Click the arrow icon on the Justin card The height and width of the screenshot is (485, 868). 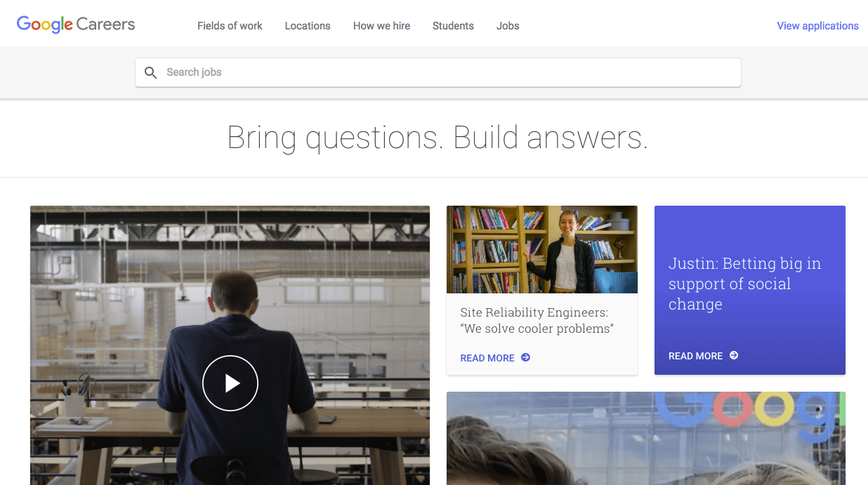(734, 355)
